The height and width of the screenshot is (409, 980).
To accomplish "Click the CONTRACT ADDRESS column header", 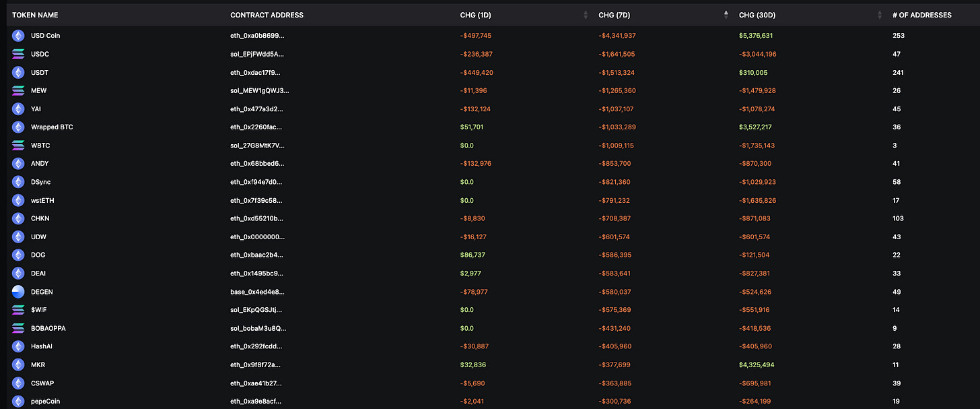I will coord(267,15).
